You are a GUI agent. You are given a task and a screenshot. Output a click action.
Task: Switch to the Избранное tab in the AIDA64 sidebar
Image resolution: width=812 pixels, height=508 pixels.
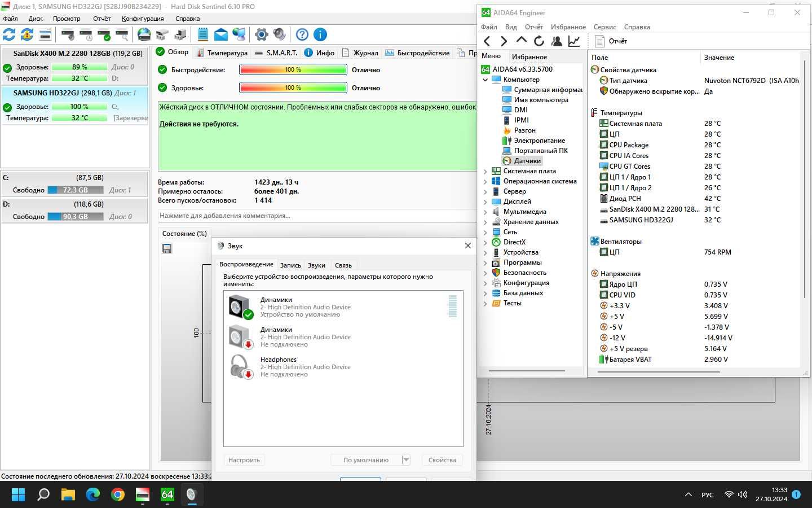click(529, 57)
